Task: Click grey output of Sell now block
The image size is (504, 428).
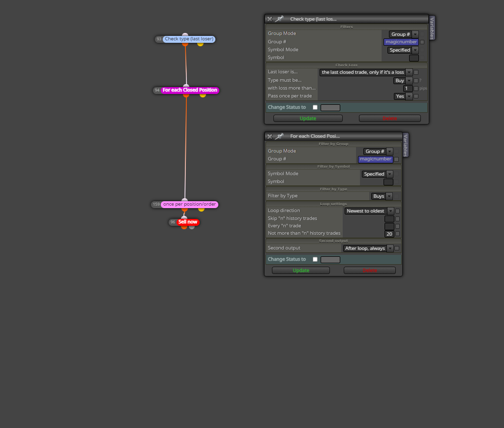Action: 192,227
